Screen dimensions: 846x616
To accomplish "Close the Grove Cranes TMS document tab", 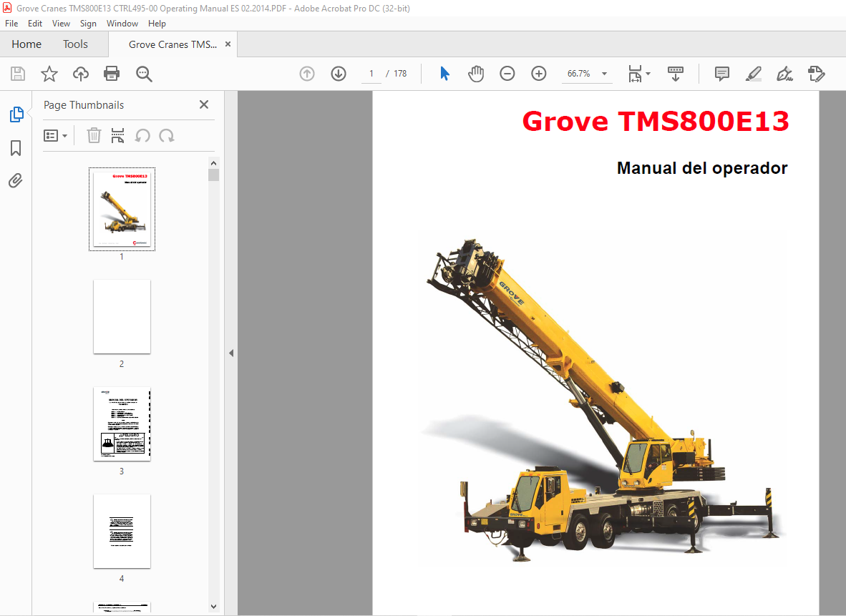I will 228,44.
